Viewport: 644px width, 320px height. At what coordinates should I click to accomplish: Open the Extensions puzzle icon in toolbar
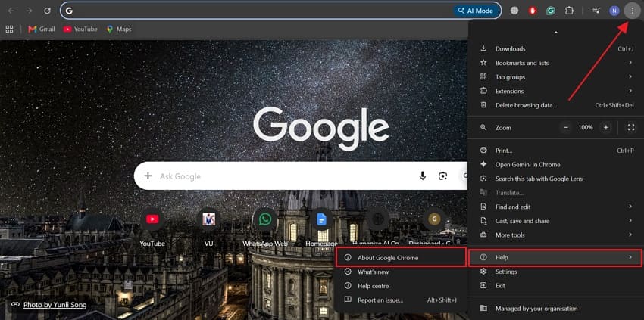tap(569, 11)
